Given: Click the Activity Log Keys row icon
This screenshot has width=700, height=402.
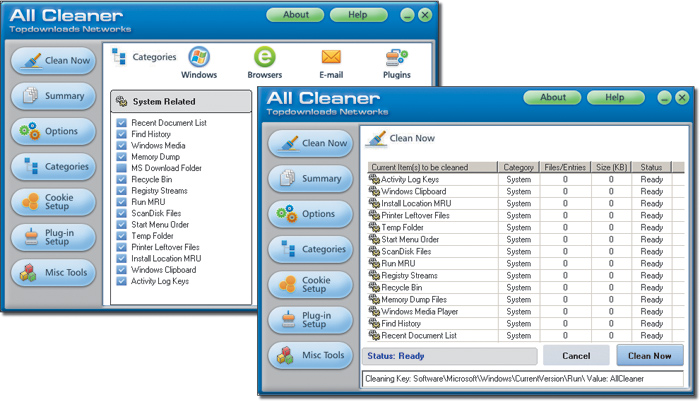Looking at the screenshot, I should coord(374,179).
